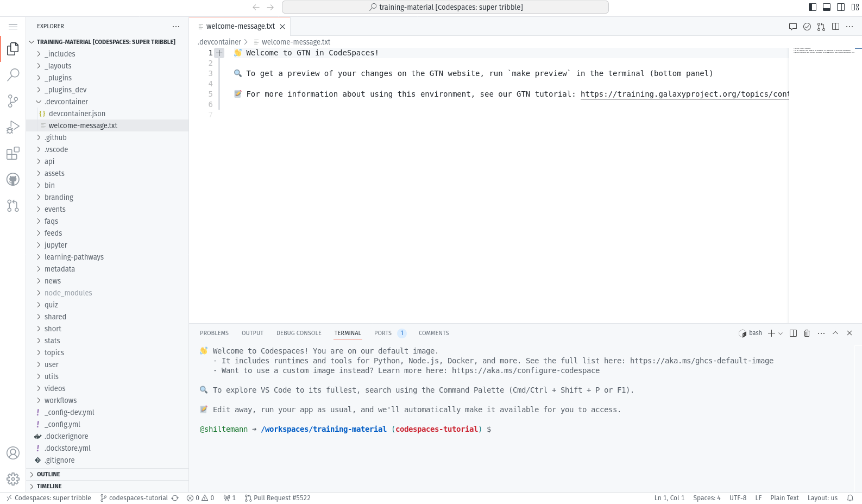The width and height of the screenshot is (862, 504).
Task: Click Codespaces: super tribble remote indicator
Action: point(48,498)
